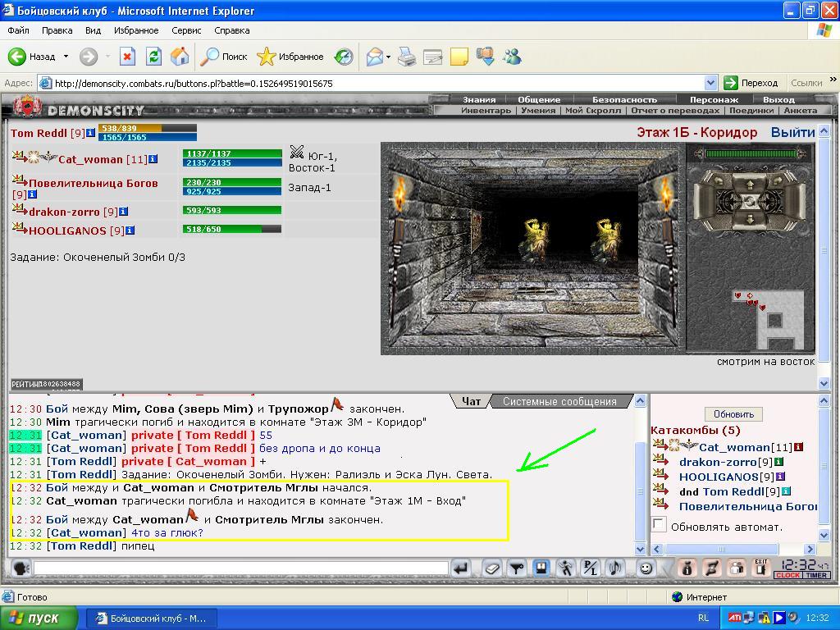The height and width of the screenshot is (630, 840).
Task: Click the IE Back arrow icon
Action: [17, 57]
